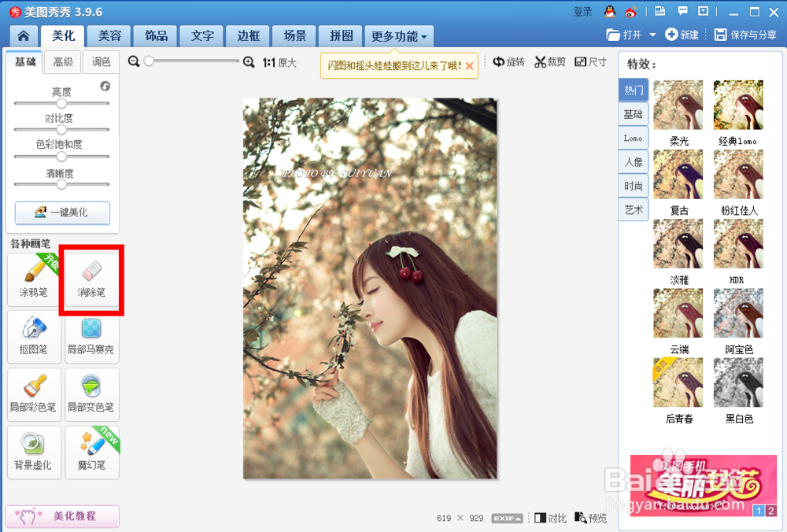Viewport: 787px width, 532px height.
Task: Click the zoom in magnifier icon
Action: 249,61
